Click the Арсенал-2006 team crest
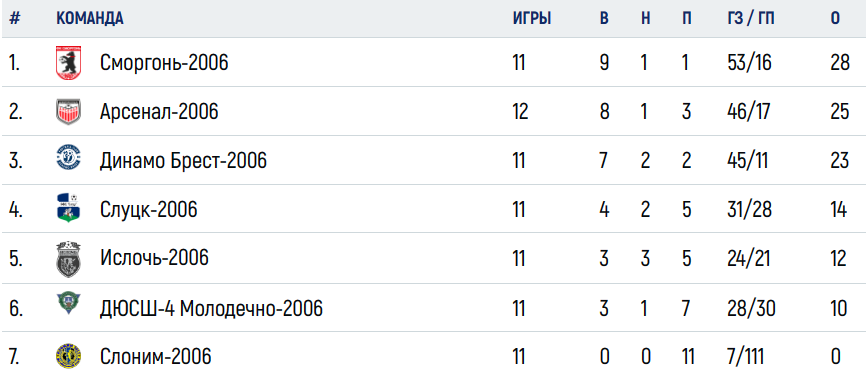Image resolution: width=866 pixels, height=376 pixels. pyautogui.click(x=68, y=112)
